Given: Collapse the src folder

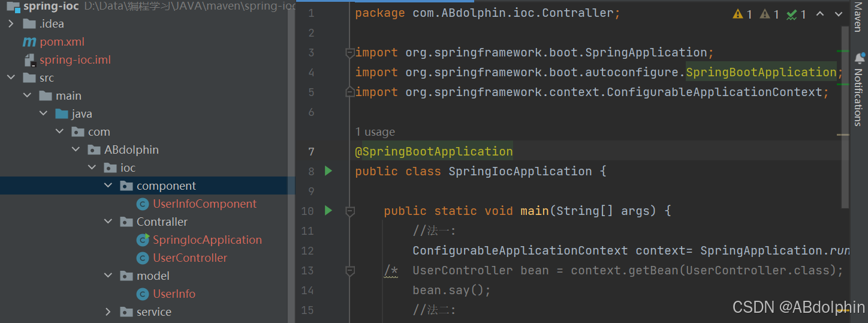Looking at the screenshot, I should point(11,78).
